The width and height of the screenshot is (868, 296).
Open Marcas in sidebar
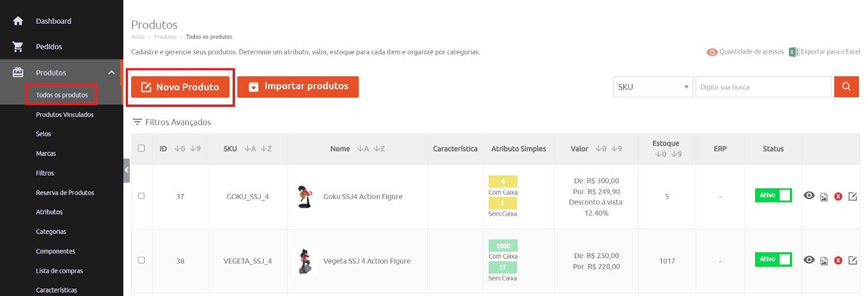[46, 153]
